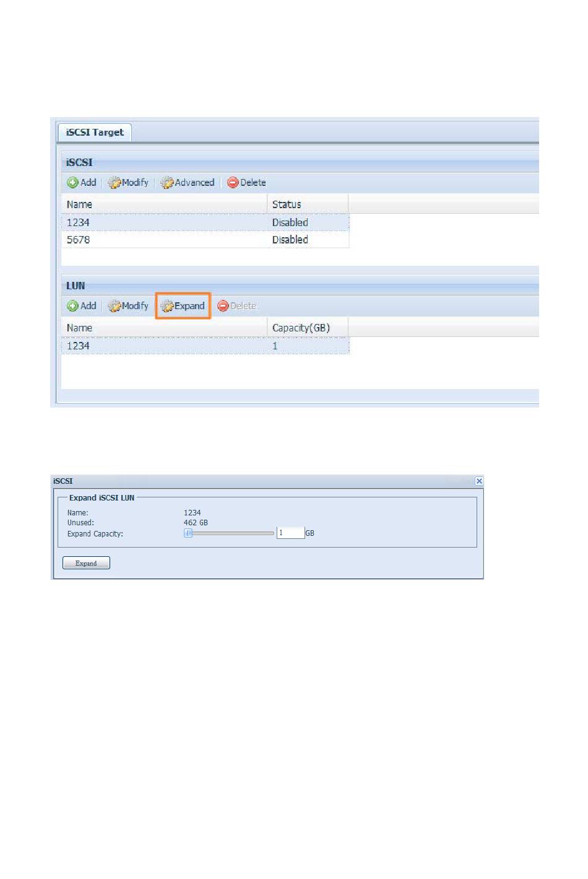Click the Name value 1234 in the dialog
The image size is (588, 879).
pyautogui.click(x=192, y=513)
